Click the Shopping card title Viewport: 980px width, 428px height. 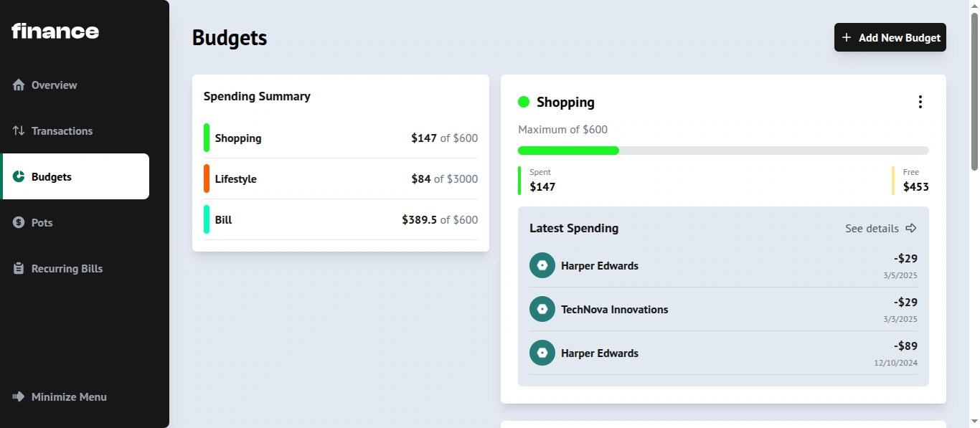pos(565,102)
